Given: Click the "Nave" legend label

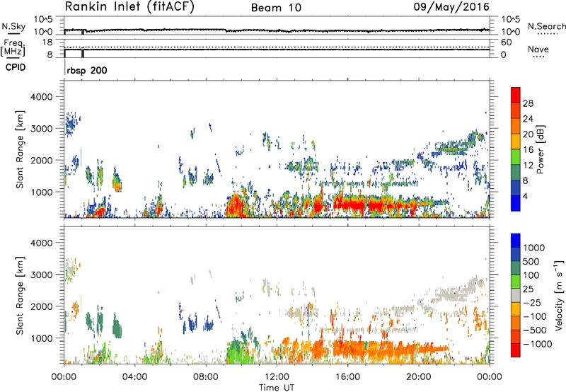Looking at the screenshot, I should pyautogui.click(x=538, y=49).
